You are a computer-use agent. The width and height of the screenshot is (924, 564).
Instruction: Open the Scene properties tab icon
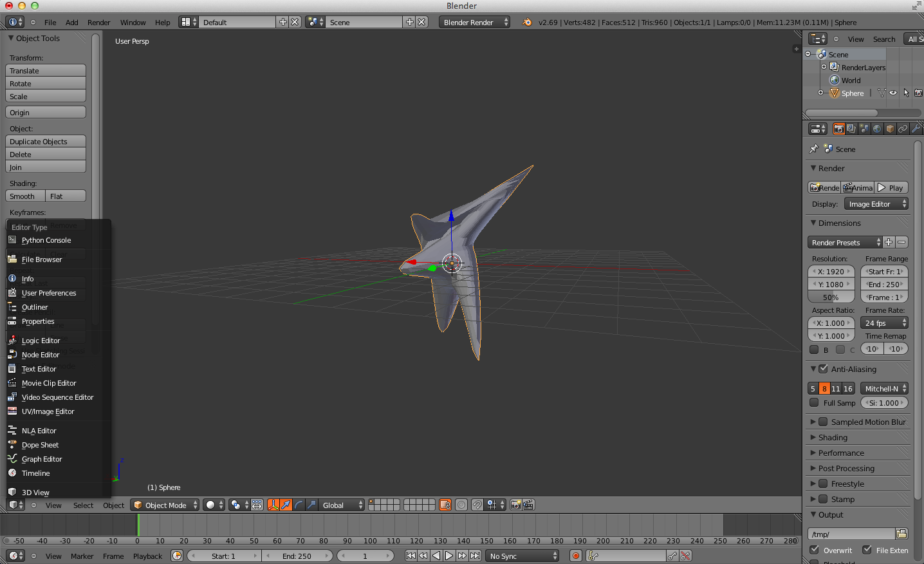click(864, 129)
